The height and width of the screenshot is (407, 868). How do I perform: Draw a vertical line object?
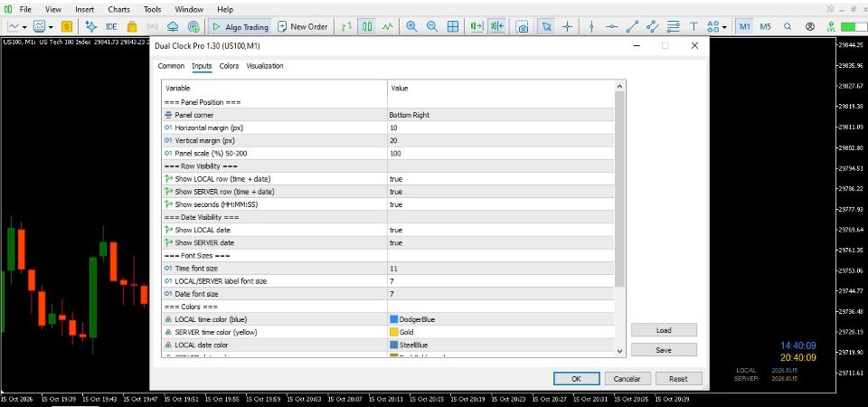pyautogui.click(x=591, y=26)
